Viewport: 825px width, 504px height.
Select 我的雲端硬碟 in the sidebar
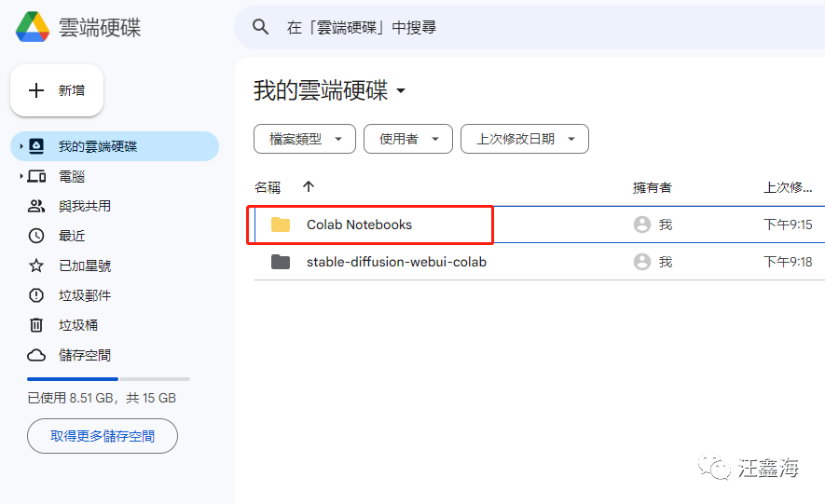tap(114, 146)
